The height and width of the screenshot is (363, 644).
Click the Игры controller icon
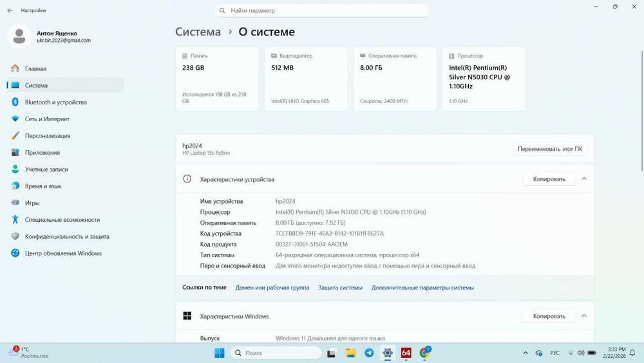(x=15, y=202)
